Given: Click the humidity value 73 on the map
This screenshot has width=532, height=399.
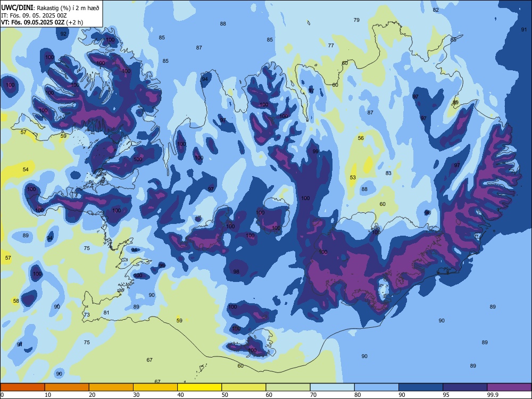Looking at the screenshot, I should click(87, 314).
